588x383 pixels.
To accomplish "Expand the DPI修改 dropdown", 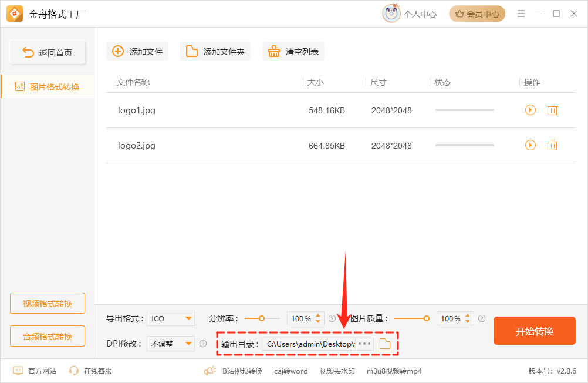I will (170, 344).
